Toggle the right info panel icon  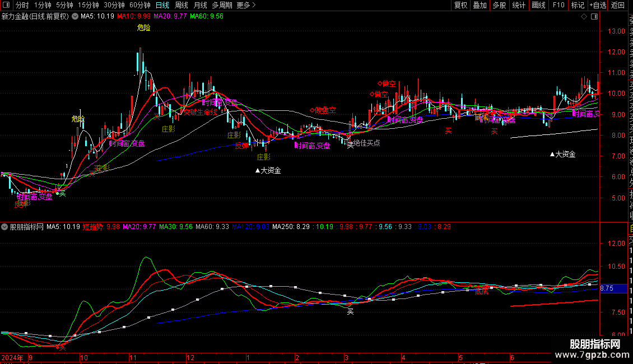[594, 17]
